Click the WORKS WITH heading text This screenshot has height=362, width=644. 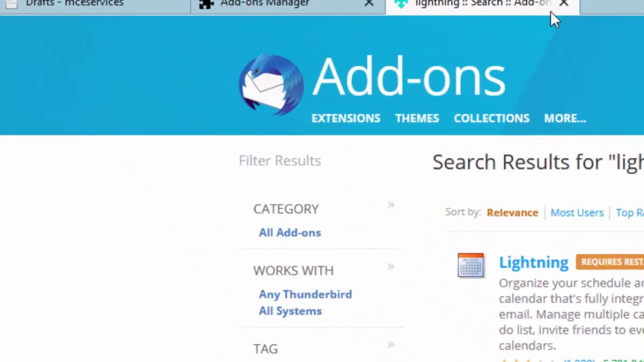pyautogui.click(x=293, y=271)
